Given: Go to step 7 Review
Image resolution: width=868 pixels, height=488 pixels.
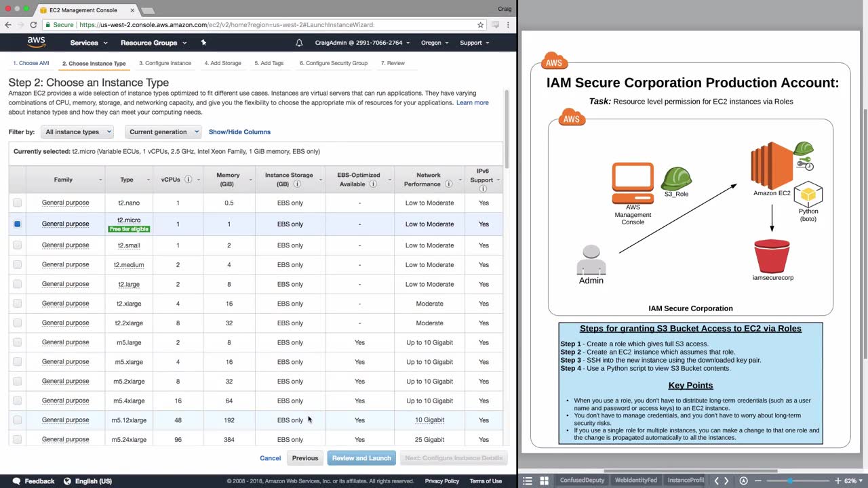Looking at the screenshot, I should (393, 63).
